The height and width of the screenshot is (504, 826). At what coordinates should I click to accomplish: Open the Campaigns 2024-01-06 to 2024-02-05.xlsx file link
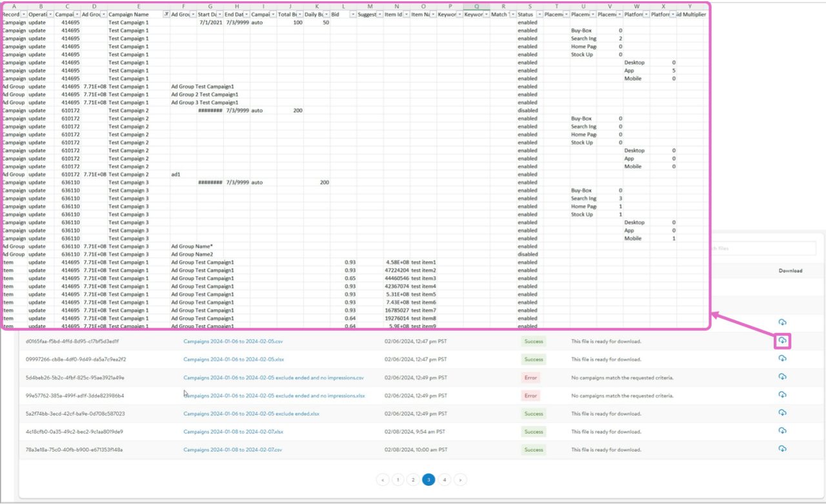coord(232,359)
